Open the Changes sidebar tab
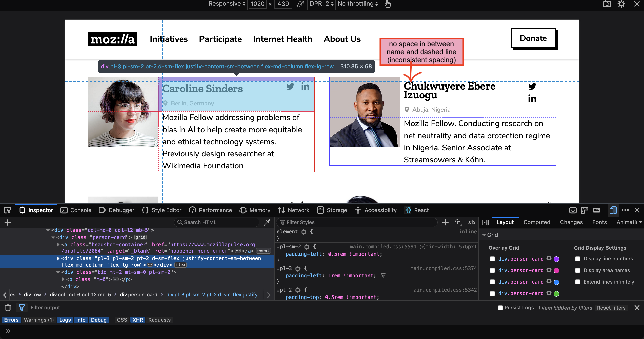 coord(571,222)
